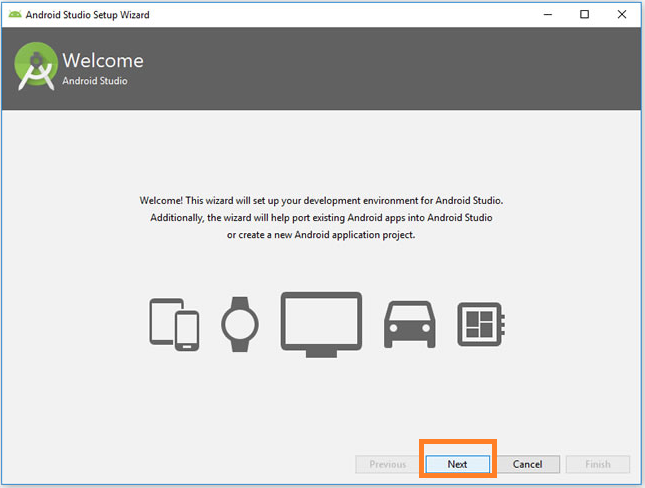Click the line starting 'Welcome! This wizard will set up'
The image size is (645, 488).
pyautogui.click(x=321, y=201)
